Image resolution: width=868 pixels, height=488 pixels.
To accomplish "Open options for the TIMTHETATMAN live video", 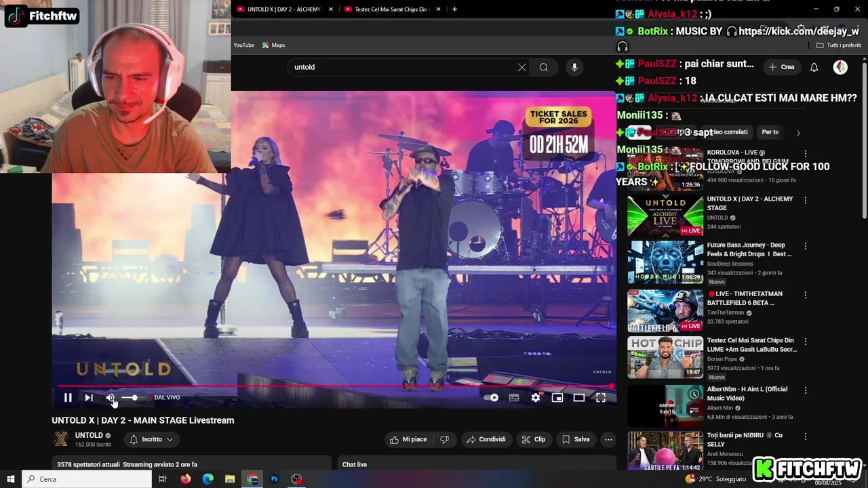I will coord(806,295).
